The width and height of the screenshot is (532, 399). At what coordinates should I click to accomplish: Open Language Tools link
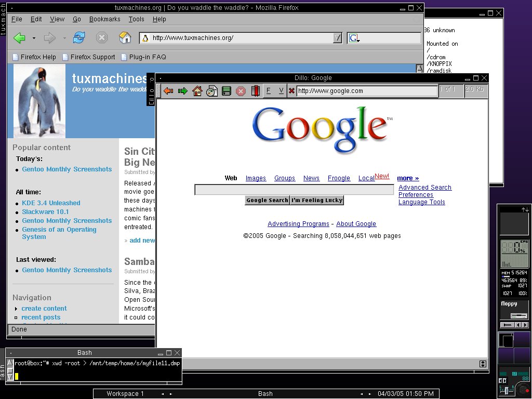point(422,202)
